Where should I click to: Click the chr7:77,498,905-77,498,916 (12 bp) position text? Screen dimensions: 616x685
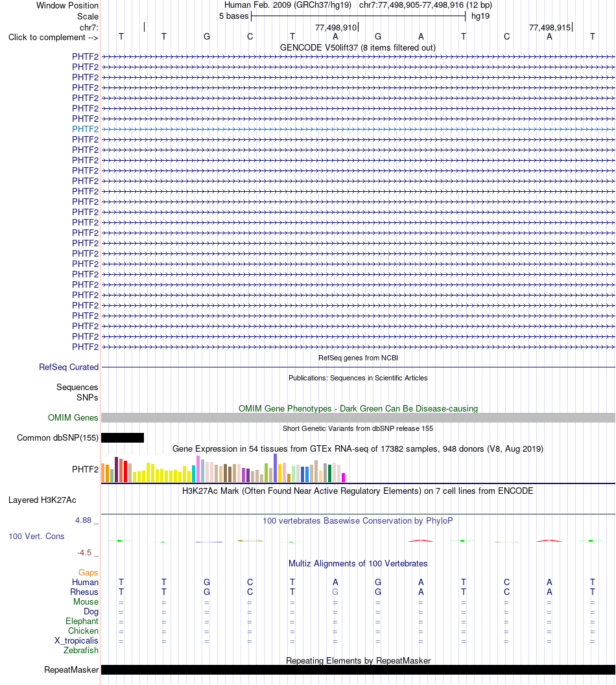pos(425,5)
